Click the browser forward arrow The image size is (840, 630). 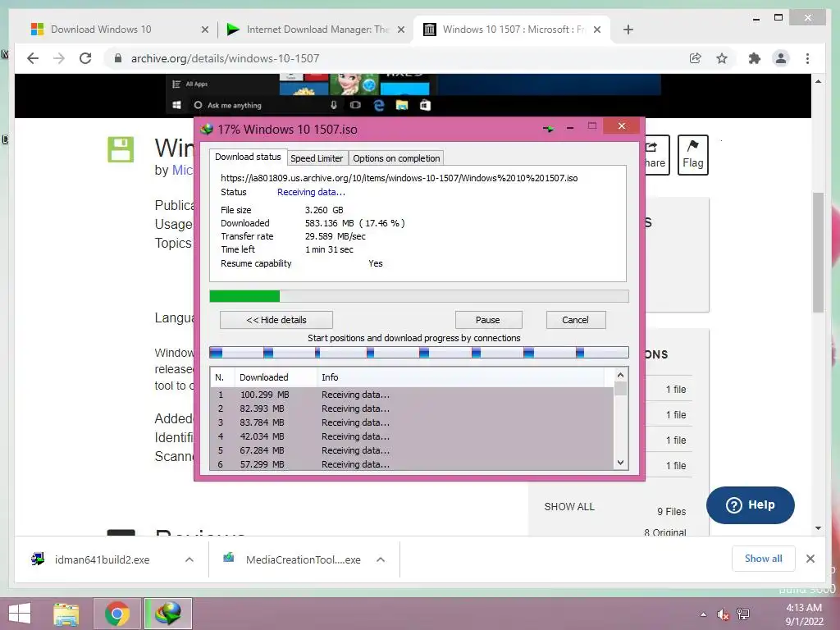59,58
